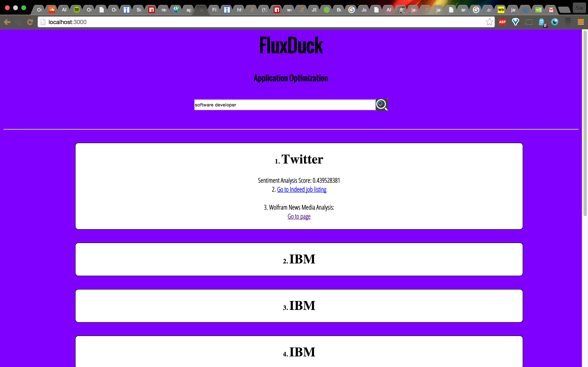Screen dimensions: 588x367
Task: Click the Ghostery ghost extension icon
Action: [542, 22]
